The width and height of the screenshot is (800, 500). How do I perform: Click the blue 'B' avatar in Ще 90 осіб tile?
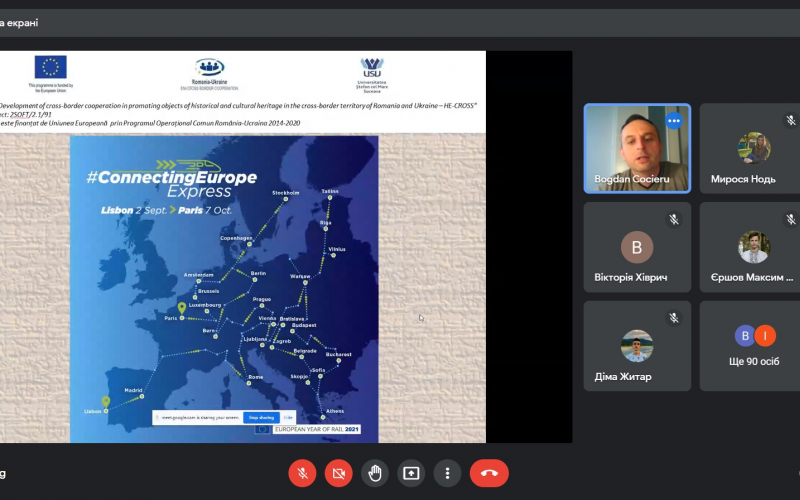click(745, 336)
